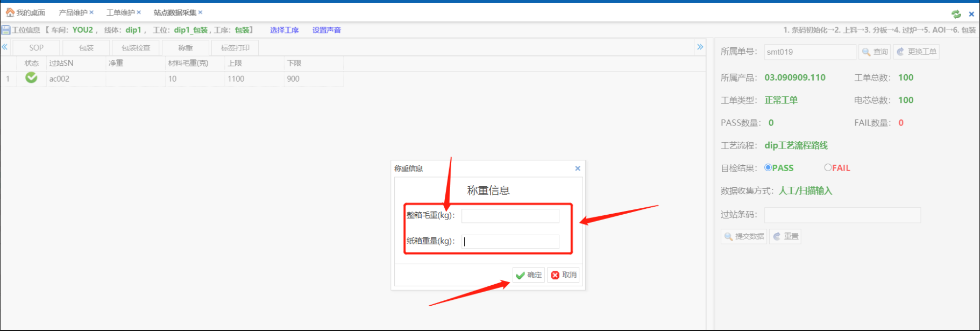This screenshot has width=980, height=331.
Task: Click the green check status icon in row 1
Action: coord(31,78)
